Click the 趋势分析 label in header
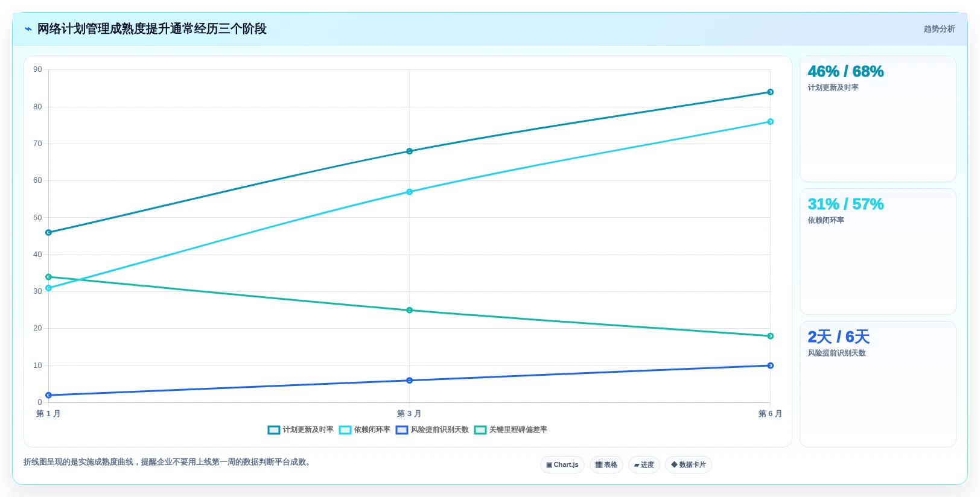 [x=939, y=29]
